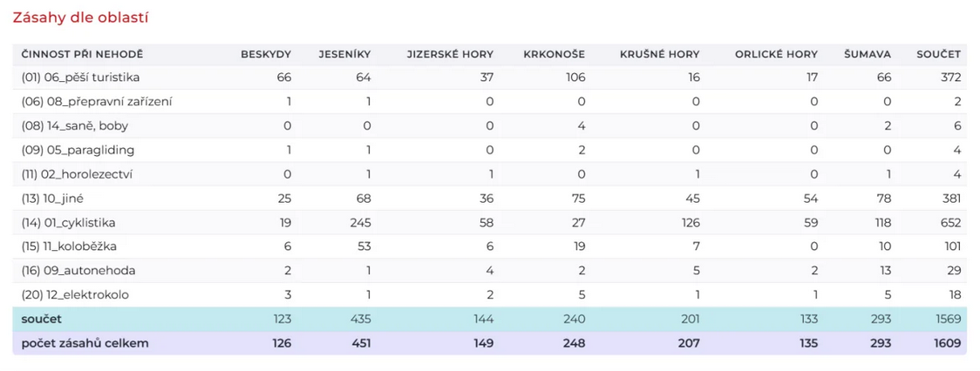Click the JESENÍKY column header
The height and width of the screenshot is (371, 980).
click(345, 54)
